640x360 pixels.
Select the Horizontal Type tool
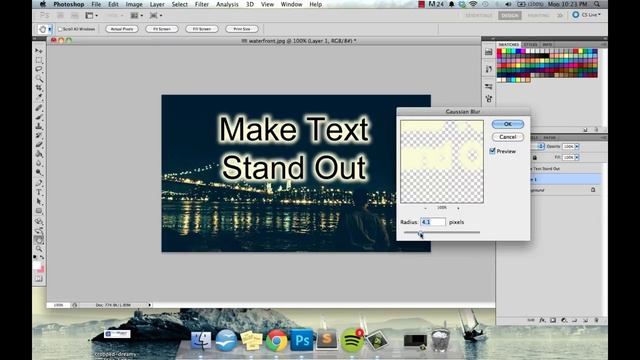[39, 192]
